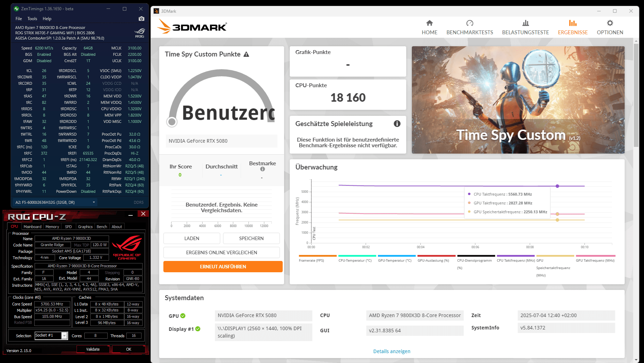
Task: Open the Socket #1 Selection dropdown in CPU-Z
Action: tap(51, 335)
